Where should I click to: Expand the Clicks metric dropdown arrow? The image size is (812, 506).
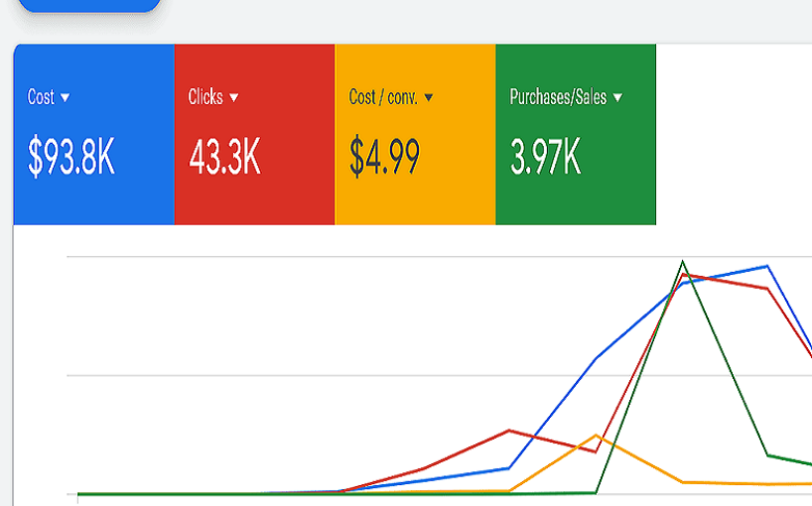[234, 97]
